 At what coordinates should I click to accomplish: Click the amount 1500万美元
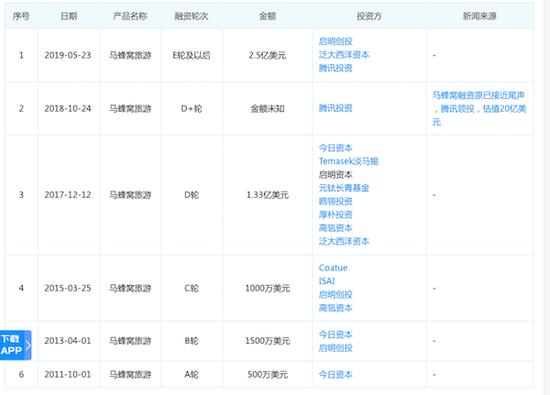click(268, 341)
